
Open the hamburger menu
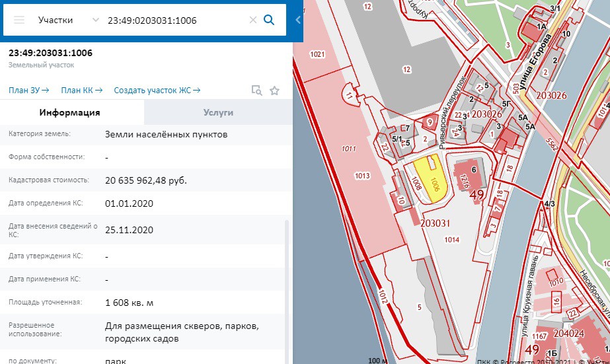(19, 20)
